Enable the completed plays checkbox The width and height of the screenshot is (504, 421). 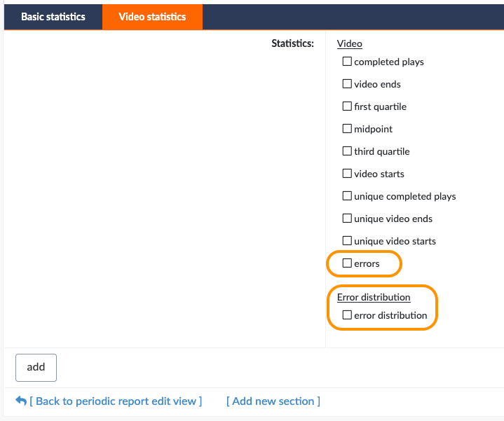click(x=347, y=62)
